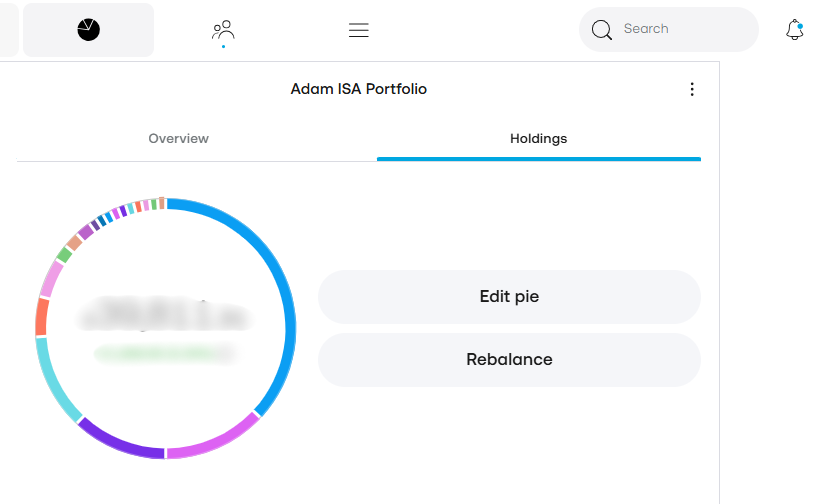Open the hamburger menu icon
Screen dimensions: 814x504
click(x=359, y=30)
